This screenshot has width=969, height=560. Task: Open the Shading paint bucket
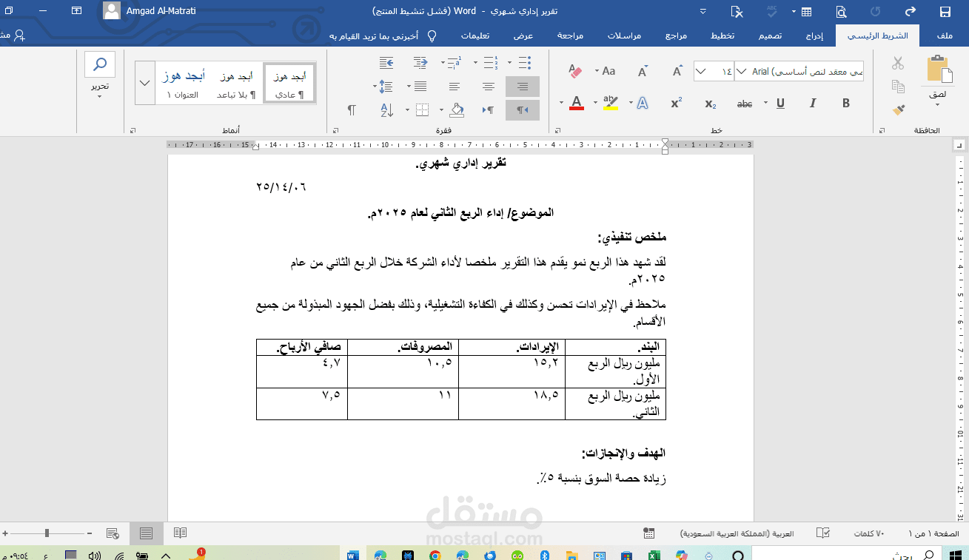pos(457,110)
